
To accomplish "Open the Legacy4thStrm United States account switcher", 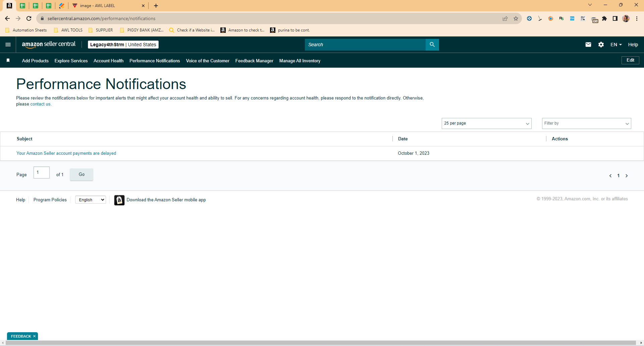I will [123, 45].
